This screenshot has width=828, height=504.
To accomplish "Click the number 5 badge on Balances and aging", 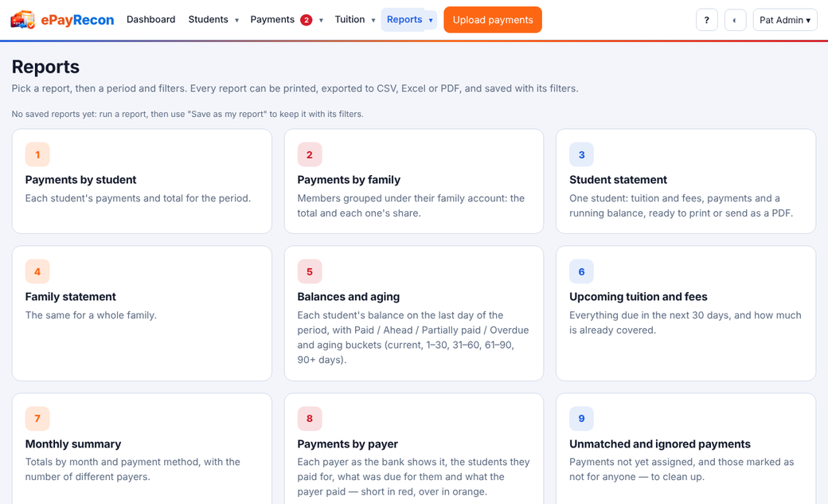I will 310,272.
